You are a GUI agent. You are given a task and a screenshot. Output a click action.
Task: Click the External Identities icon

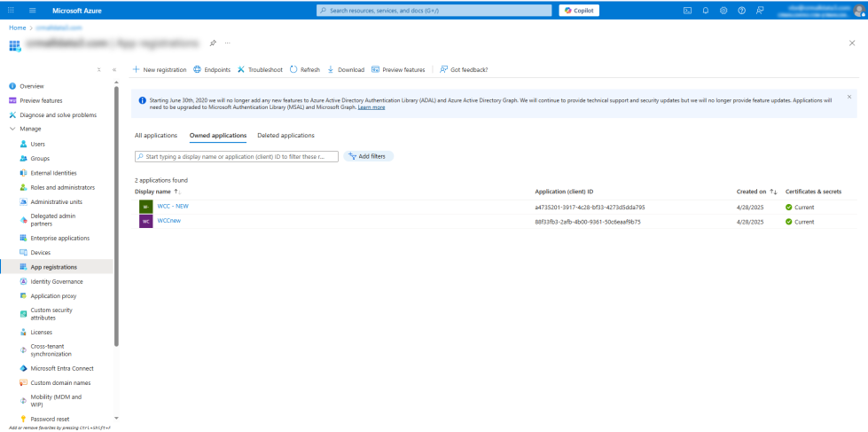(x=23, y=173)
